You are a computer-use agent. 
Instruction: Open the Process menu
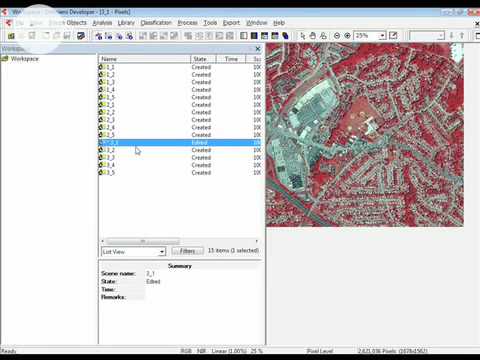(x=187, y=23)
